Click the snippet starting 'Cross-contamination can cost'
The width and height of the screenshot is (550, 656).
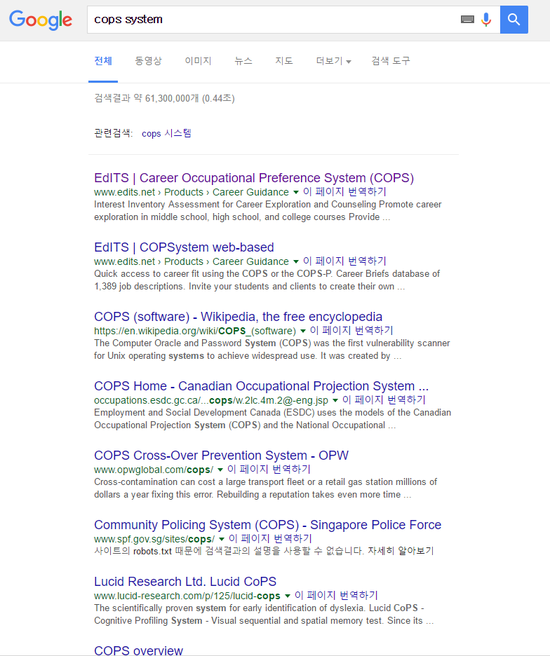(x=266, y=488)
